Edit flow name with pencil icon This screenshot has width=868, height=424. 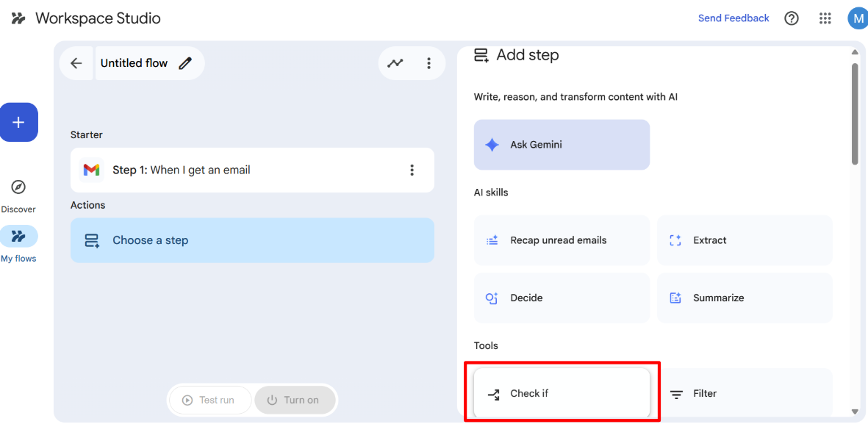click(185, 63)
